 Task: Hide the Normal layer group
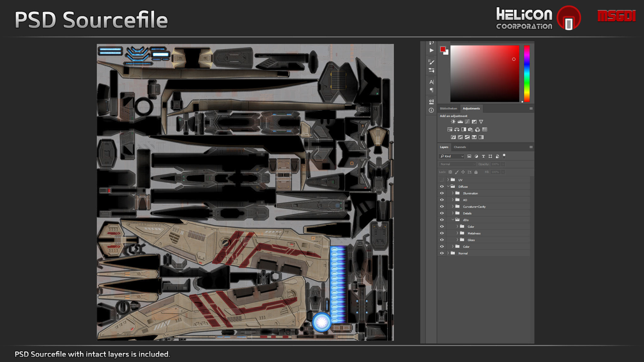click(x=442, y=253)
